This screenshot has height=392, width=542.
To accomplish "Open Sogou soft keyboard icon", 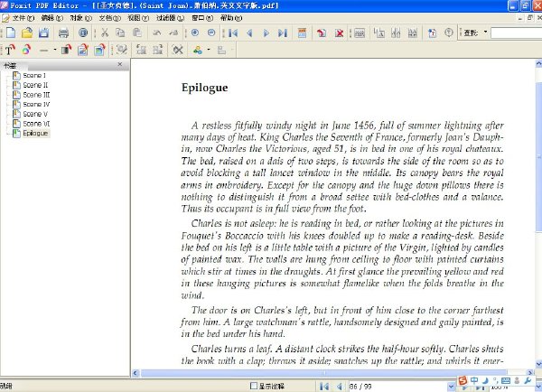I will [x=506, y=380].
